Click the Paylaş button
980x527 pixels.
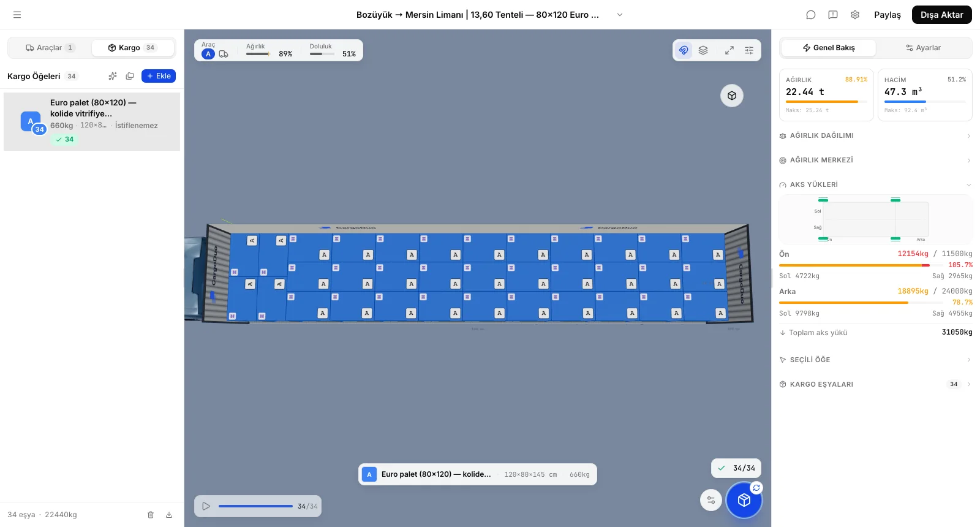(x=887, y=15)
